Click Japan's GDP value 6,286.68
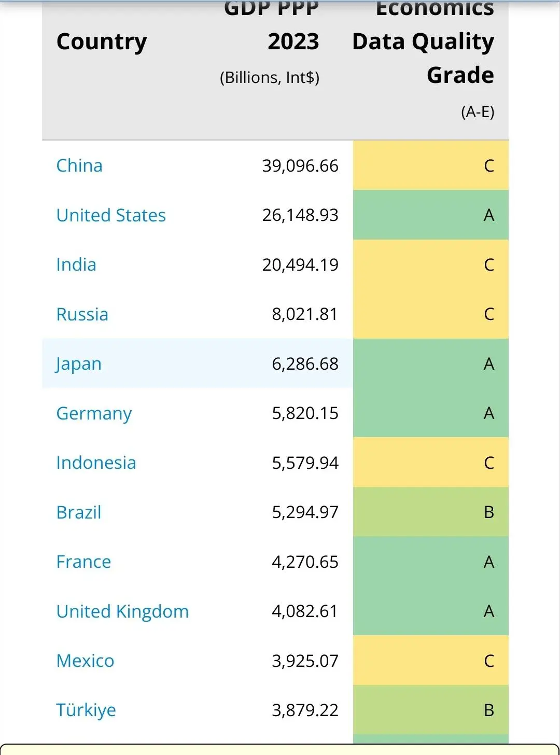Viewport: 560px width, 755px height. (305, 364)
